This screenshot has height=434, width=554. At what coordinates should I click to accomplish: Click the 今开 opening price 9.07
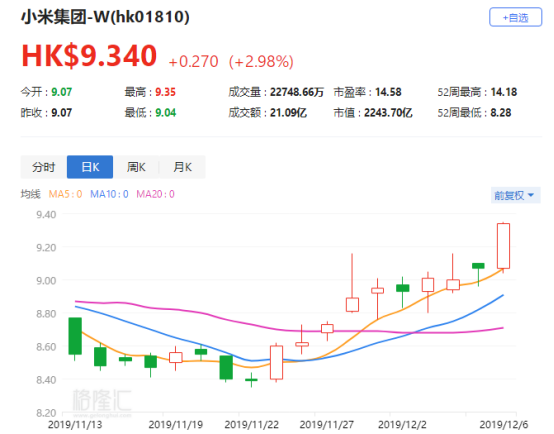click(61, 92)
